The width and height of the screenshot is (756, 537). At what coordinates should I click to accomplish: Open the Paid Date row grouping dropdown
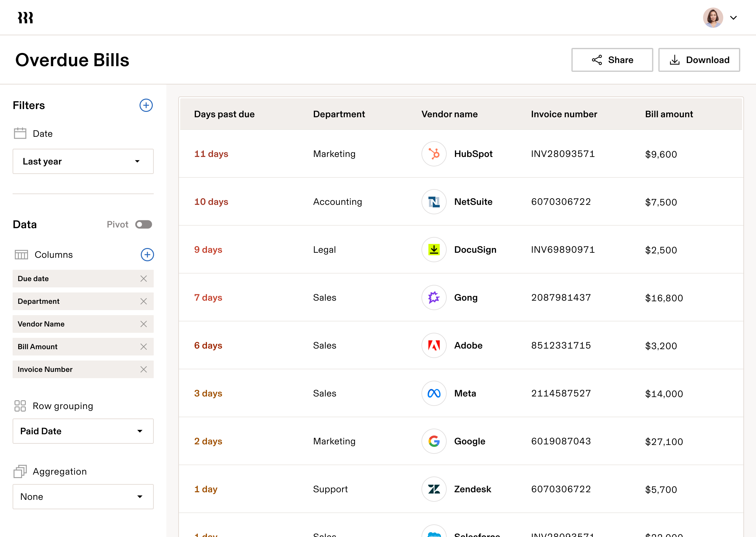click(83, 431)
